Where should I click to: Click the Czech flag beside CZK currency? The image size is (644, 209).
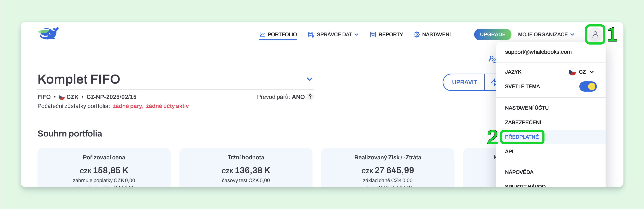pos(62,97)
